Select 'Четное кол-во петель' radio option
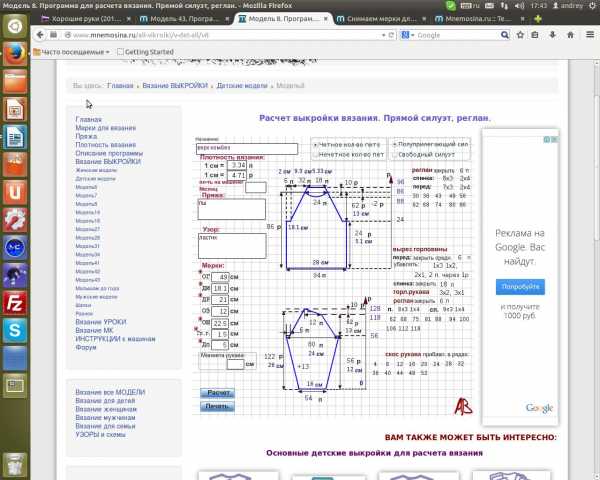This screenshot has height=480, width=600. point(316,144)
